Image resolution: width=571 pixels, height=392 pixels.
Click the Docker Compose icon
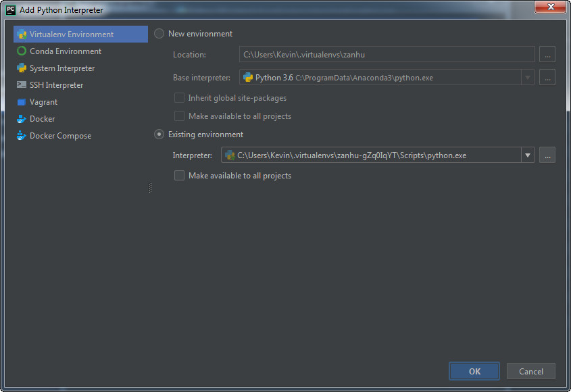click(x=22, y=136)
